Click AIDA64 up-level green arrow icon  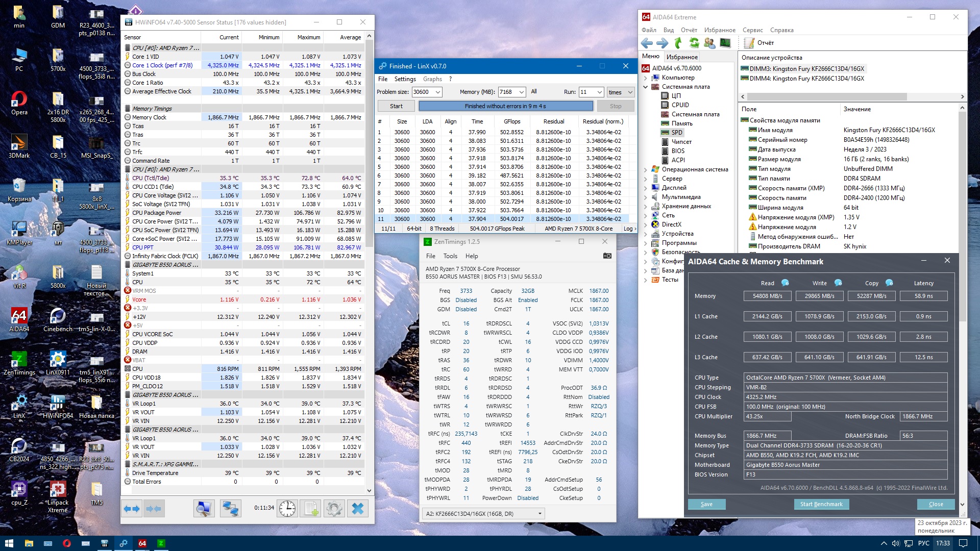pyautogui.click(x=678, y=43)
